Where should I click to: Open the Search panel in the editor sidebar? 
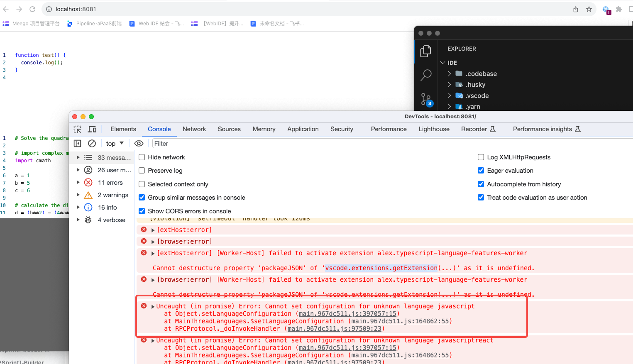click(426, 75)
